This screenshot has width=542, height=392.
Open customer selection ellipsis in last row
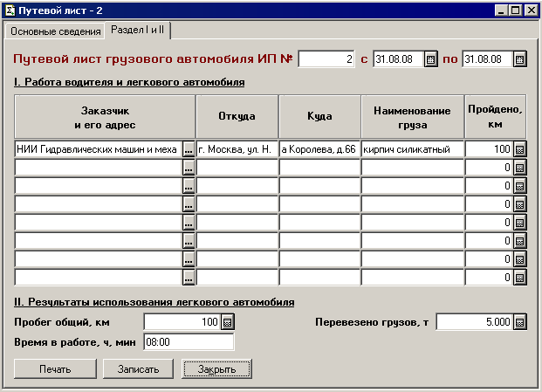tap(188, 278)
